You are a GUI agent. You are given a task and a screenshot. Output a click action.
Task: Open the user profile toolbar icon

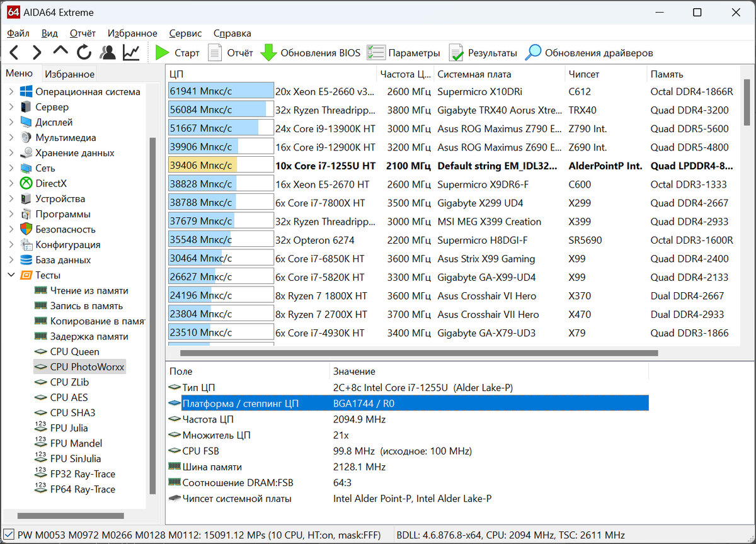pos(108,53)
